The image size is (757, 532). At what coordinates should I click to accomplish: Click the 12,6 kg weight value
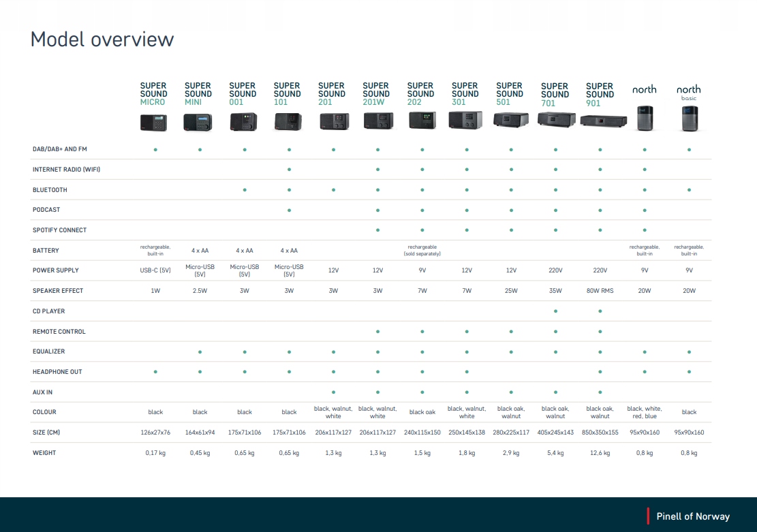click(600, 453)
